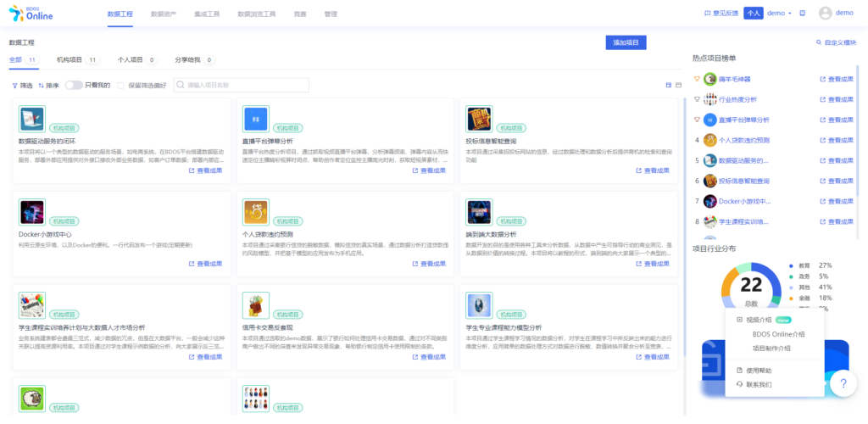The width and height of the screenshot is (868, 424).
Task: Open 数据驱动服务的闭环 card project icon
Action: click(32, 119)
